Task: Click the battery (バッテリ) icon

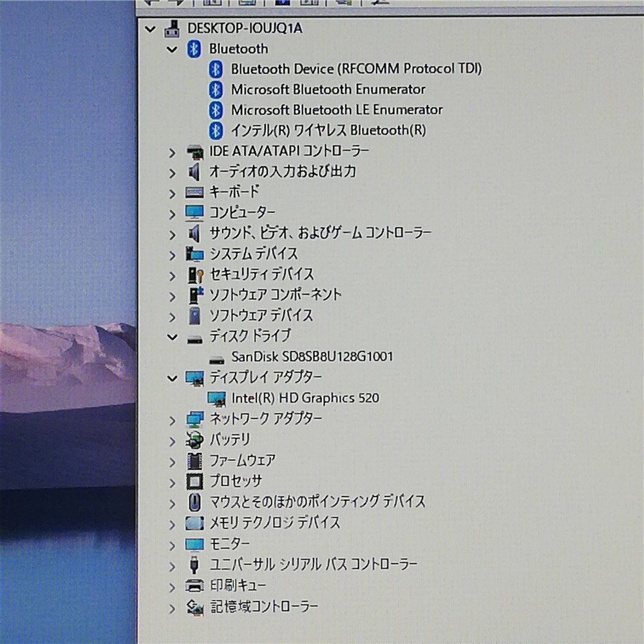Action: [193, 440]
